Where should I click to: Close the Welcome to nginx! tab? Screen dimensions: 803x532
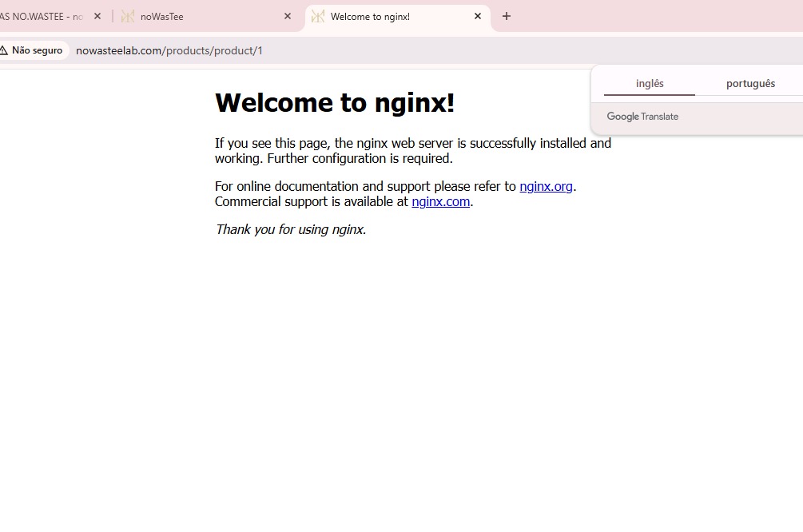(478, 16)
